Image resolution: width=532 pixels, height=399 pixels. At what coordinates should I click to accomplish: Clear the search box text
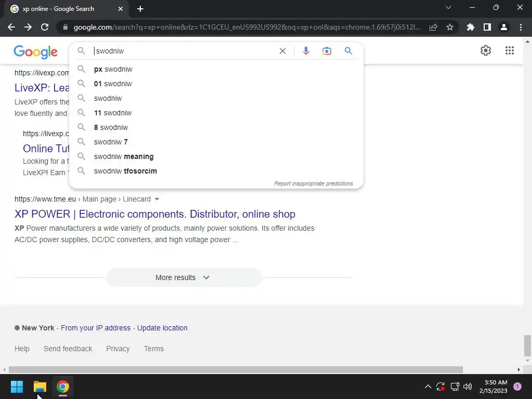click(282, 51)
